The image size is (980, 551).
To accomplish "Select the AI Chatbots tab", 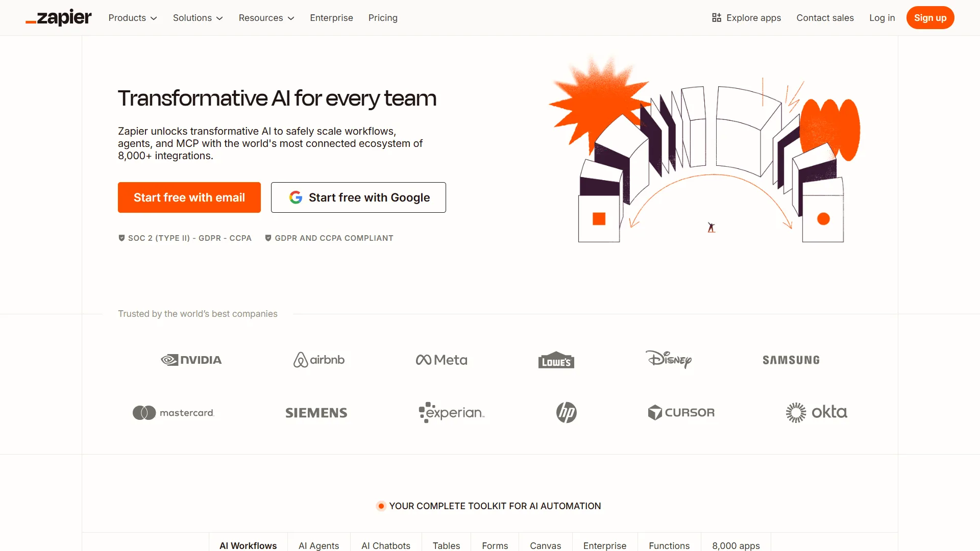I will point(385,545).
